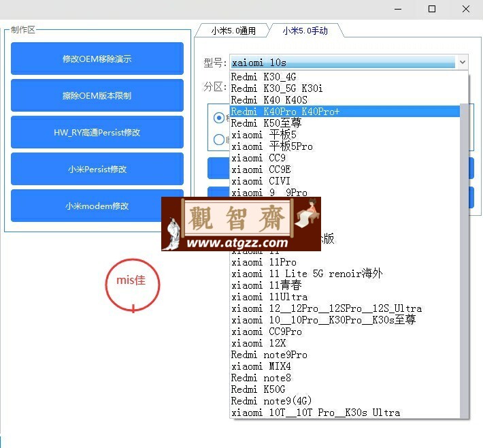This screenshot has width=483, height=448.
Task: Select xiaomi 11青春 entry
Action: [345, 285]
